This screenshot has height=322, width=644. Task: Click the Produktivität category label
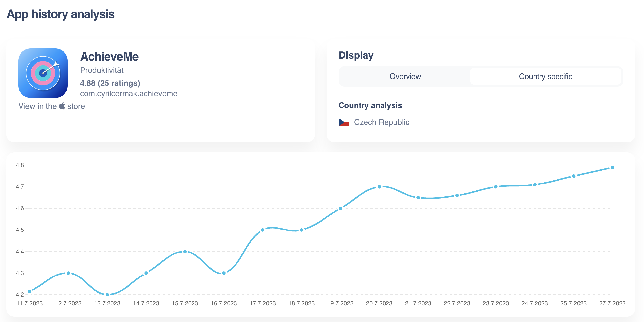[x=102, y=70]
